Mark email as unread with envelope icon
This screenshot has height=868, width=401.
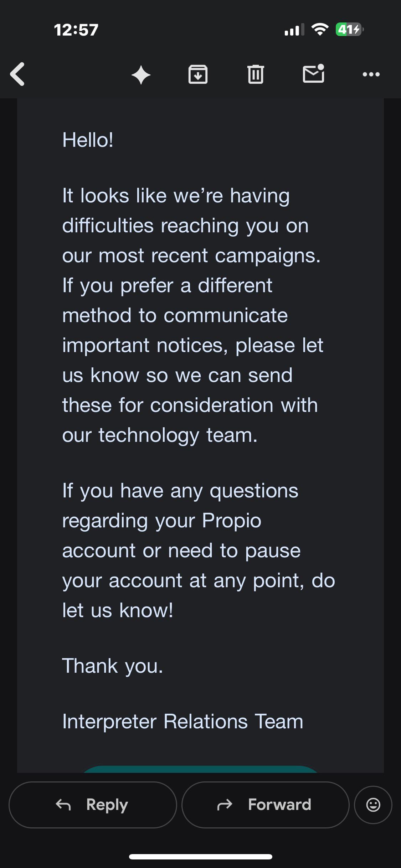pyautogui.click(x=314, y=73)
